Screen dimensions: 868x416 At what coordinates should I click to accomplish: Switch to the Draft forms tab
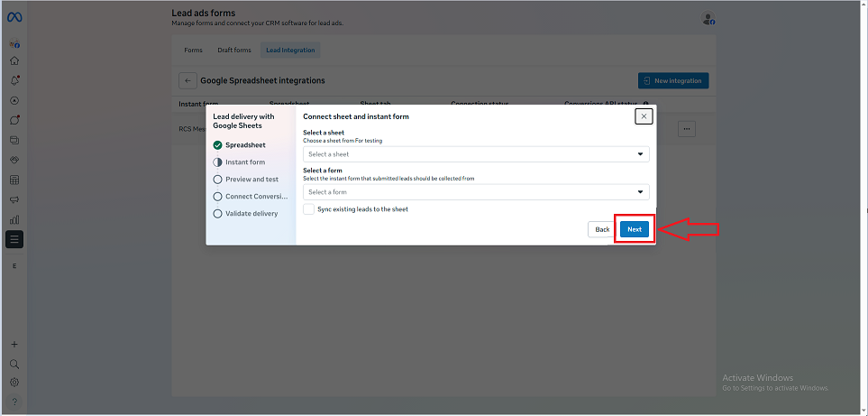click(x=234, y=51)
